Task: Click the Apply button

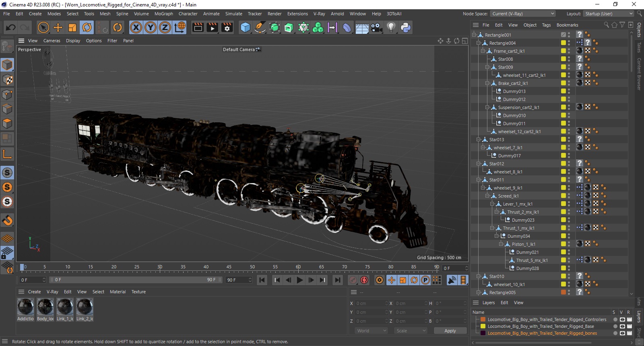Action: [x=450, y=331]
